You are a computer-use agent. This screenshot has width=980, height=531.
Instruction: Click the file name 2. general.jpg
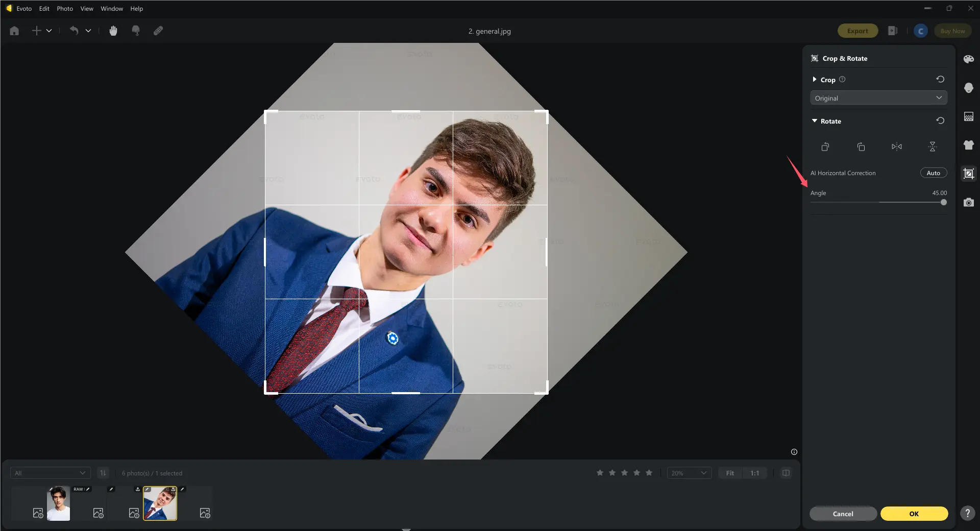click(x=489, y=31)
